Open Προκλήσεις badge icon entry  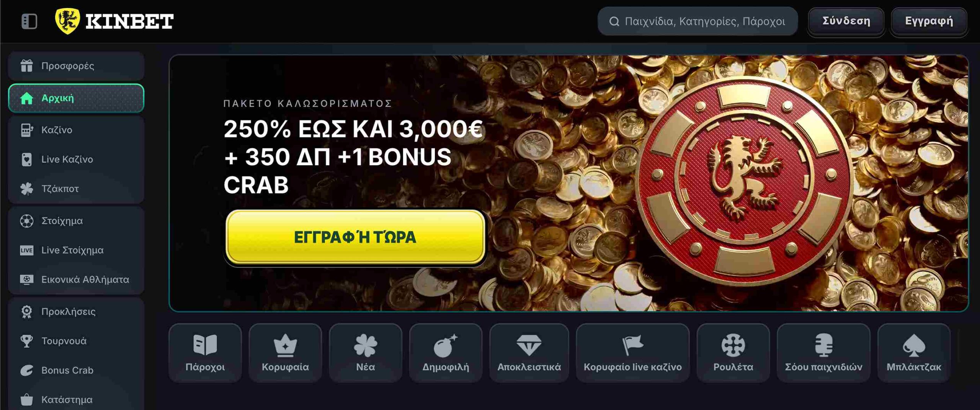26,312
